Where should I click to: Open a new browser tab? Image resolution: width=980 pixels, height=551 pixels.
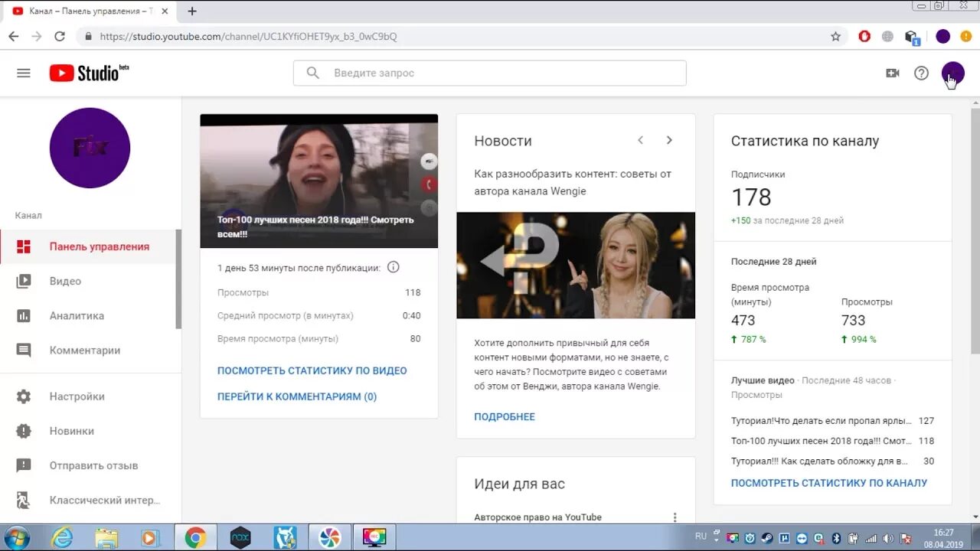pos(192,11)
